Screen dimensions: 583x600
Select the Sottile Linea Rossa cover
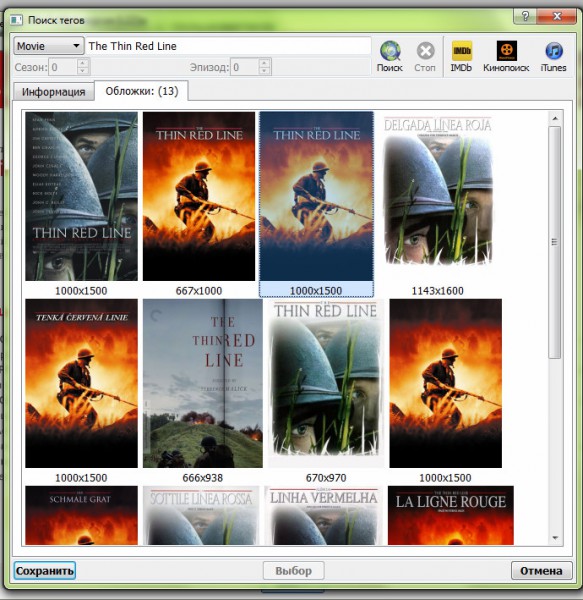[x=201, y=515]
